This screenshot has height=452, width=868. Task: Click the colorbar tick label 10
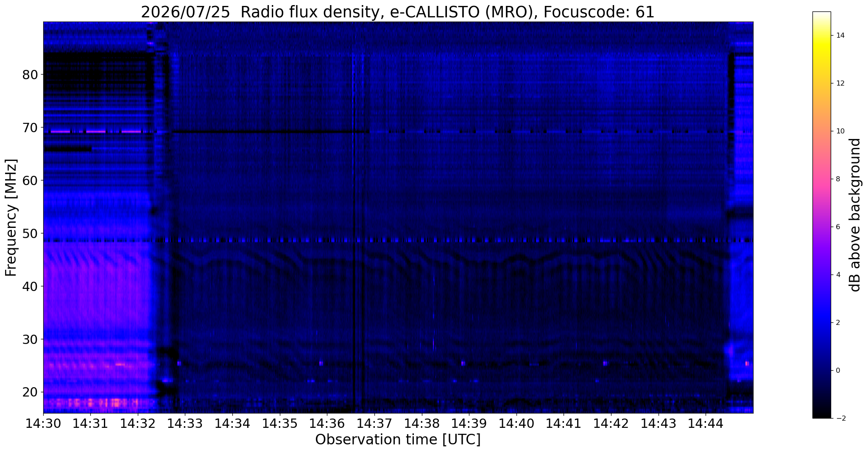coord(840,131)
